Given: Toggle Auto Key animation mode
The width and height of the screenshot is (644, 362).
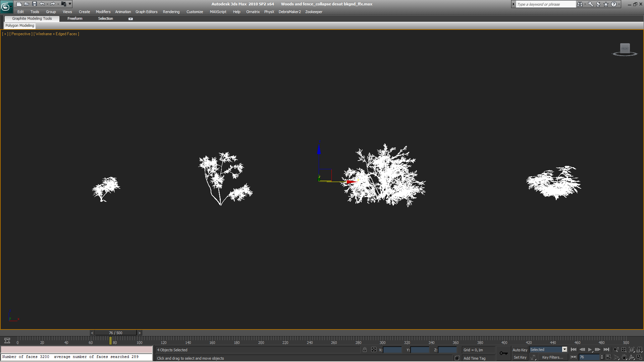Looking at the screenshot, I should (x=520, y=350).
